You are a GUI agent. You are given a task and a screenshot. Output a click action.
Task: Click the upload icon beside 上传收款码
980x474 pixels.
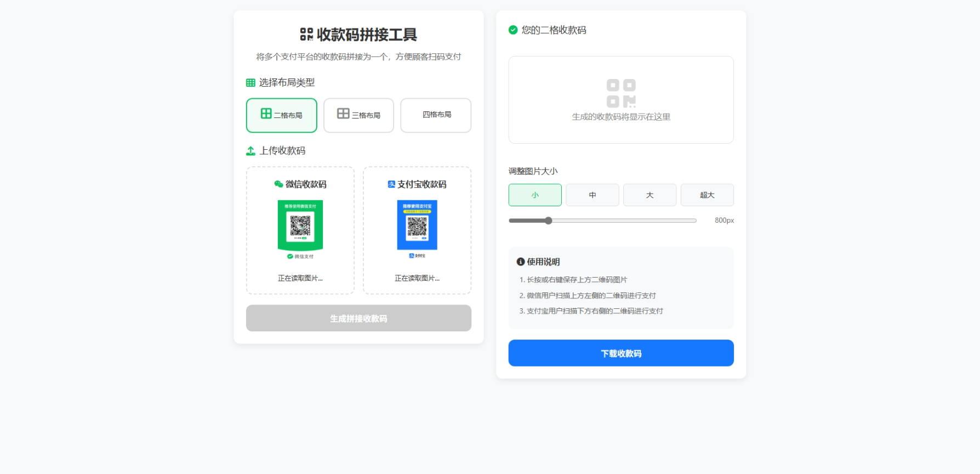250,151
